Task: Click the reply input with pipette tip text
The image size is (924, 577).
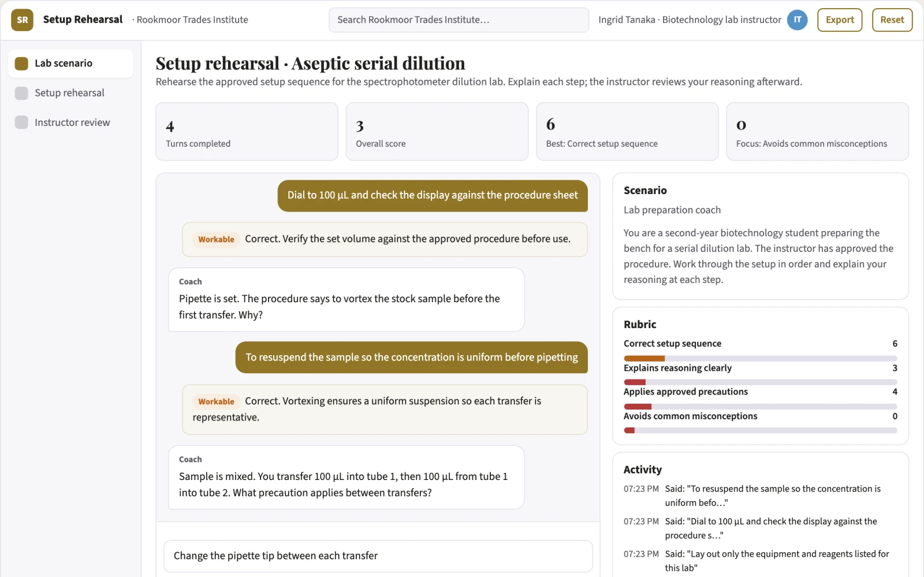Action: 378,556
